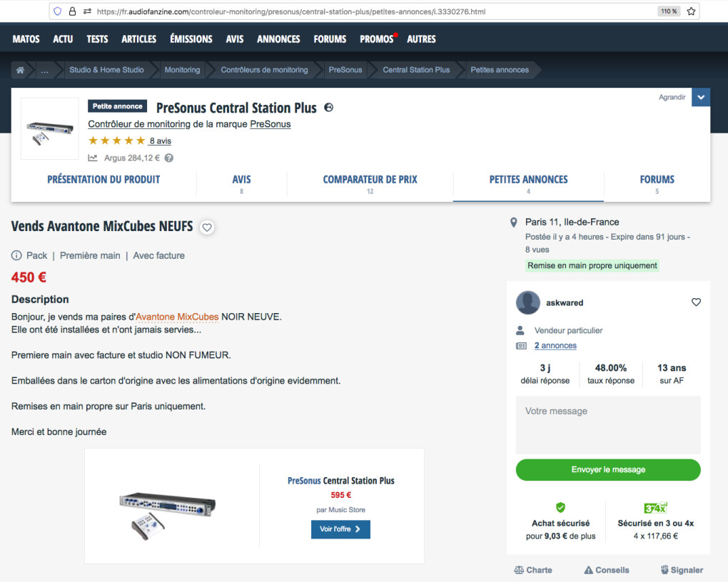Toggle the follow heart for seller askwared

696,302
